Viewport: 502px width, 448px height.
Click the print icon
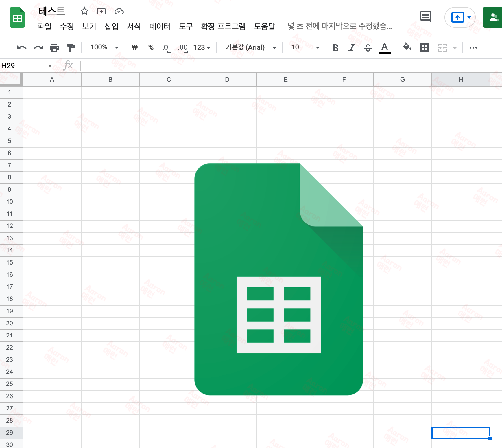tap(54, 47)
